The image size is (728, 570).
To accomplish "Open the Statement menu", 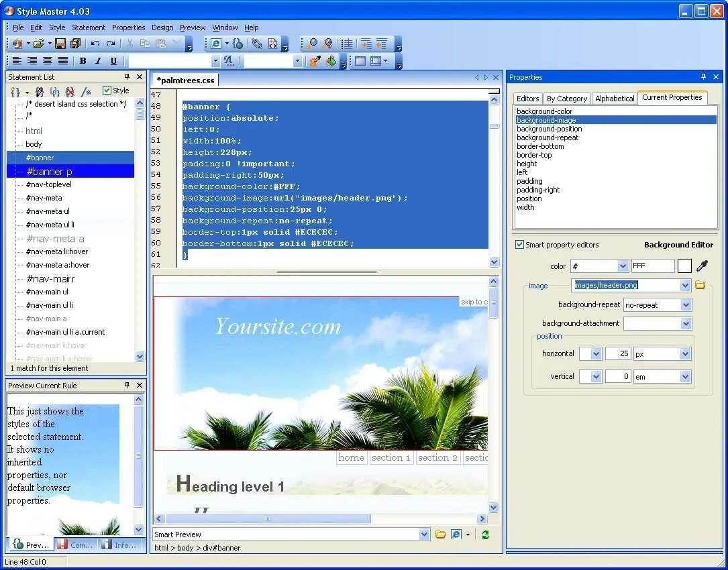I will [89, 27].
